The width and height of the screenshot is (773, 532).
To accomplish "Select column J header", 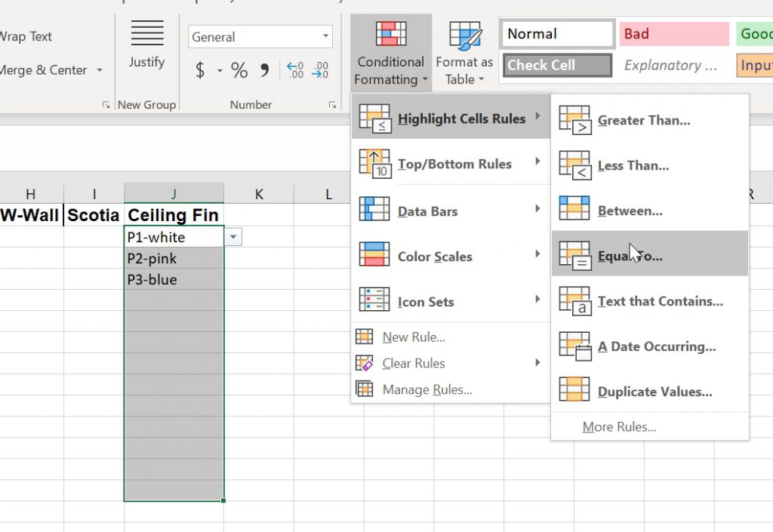I will coord(174,194).
